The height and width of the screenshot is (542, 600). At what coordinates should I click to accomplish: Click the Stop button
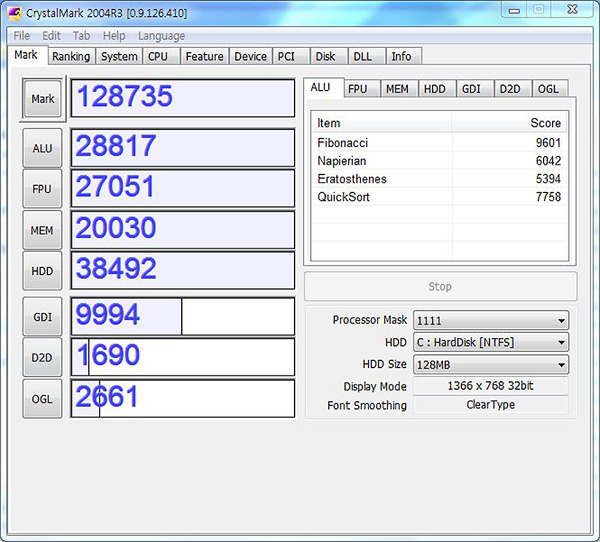point(440,286)
